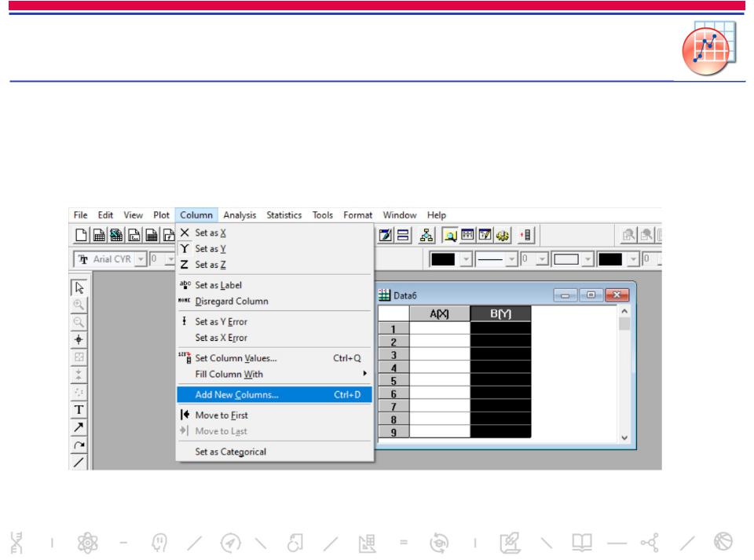
Task: Click the table grid toolbar icon
Action: tap(467, 235)
